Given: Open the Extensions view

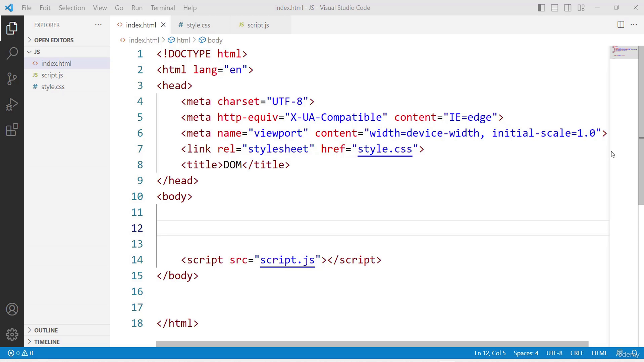Looking at the screenshot, I should click(12, 130).
